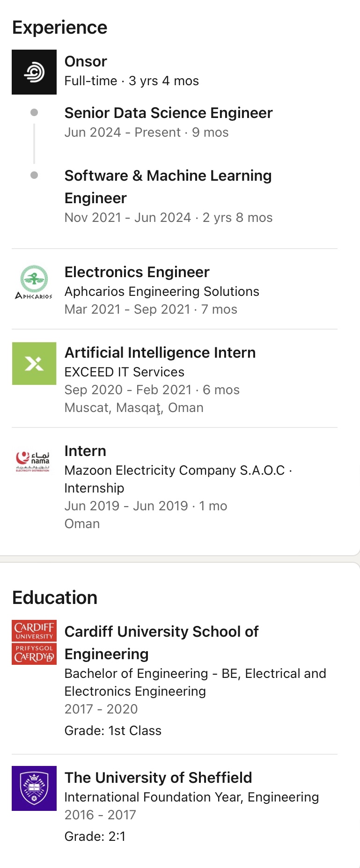
Task: Click the Onsor company logo
Action: coord(34,72)
